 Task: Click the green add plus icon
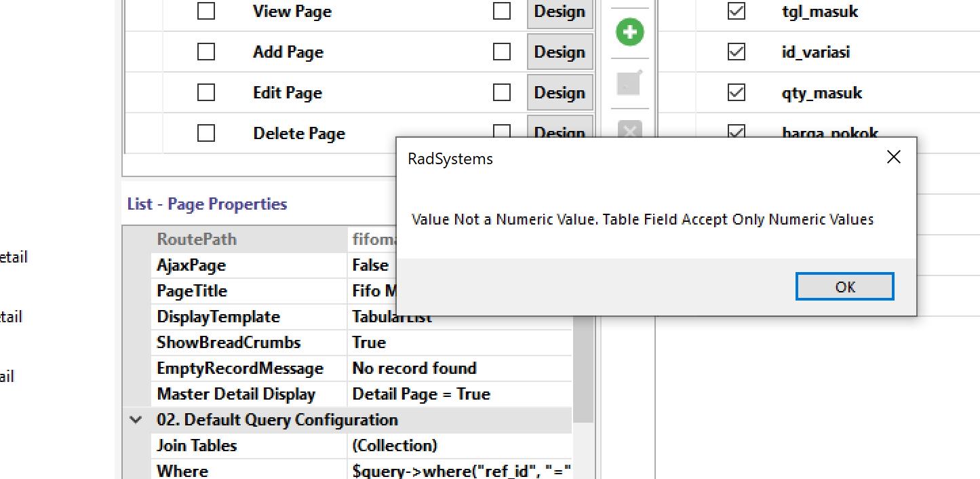pyautogui.click(x=629, y=33)
